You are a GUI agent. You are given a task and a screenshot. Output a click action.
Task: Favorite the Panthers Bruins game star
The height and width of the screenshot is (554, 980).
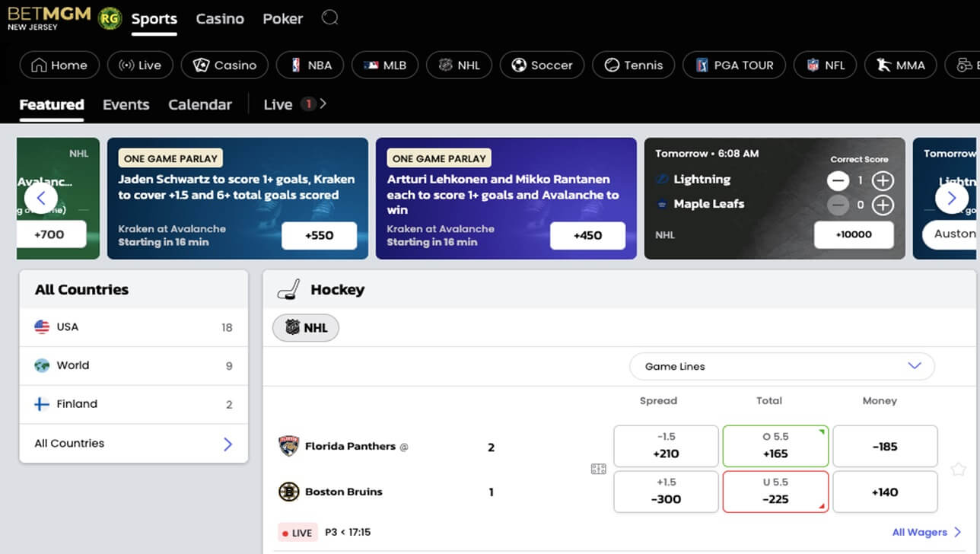pyautogui.click(x=958, y=470)
